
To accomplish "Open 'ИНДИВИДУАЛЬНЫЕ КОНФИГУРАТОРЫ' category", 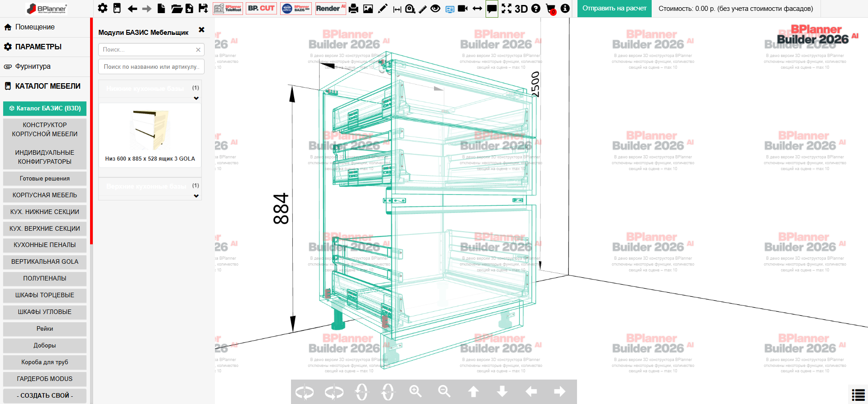I will tap(45, 157).
